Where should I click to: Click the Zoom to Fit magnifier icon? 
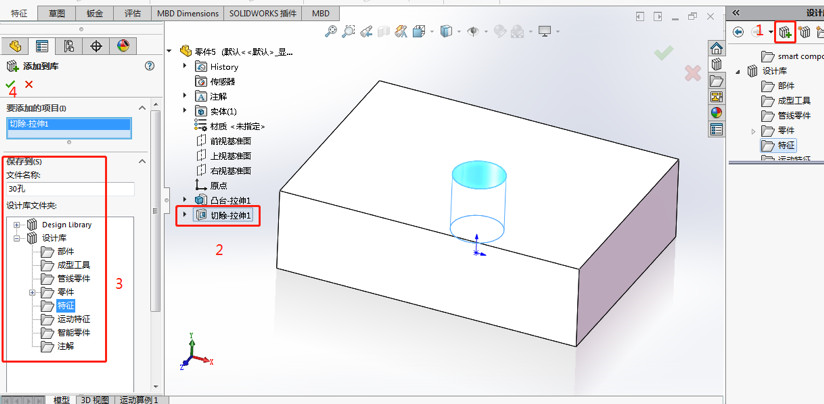pos(331,32)
